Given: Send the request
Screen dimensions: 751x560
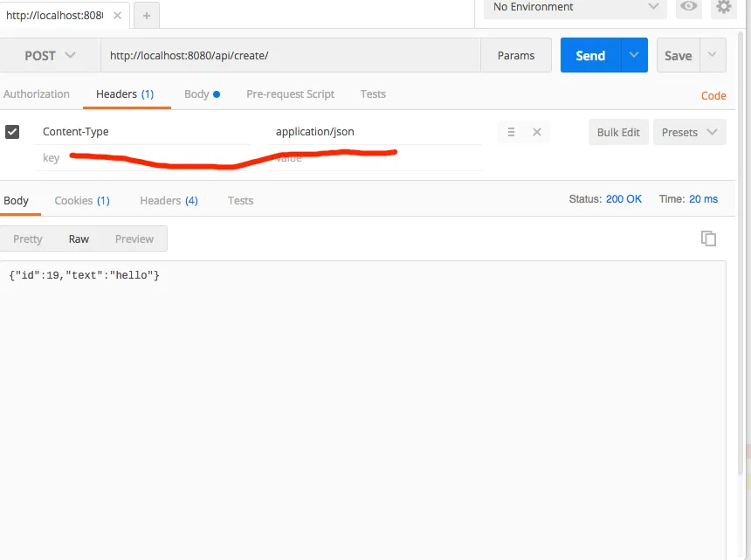Looking at the screenshot, I should pyautogui.click(x=590, y=56).
